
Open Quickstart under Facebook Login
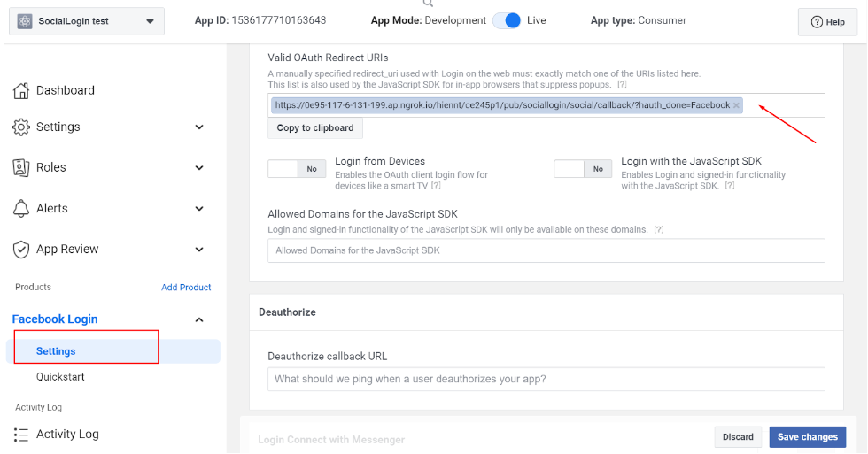[x=60, y=377]
